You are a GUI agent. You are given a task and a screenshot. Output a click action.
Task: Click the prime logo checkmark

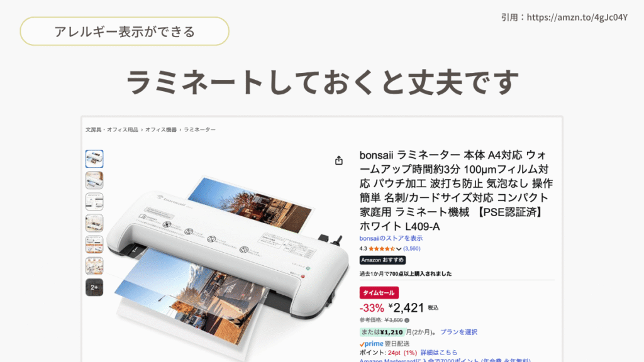pos(362,344)
